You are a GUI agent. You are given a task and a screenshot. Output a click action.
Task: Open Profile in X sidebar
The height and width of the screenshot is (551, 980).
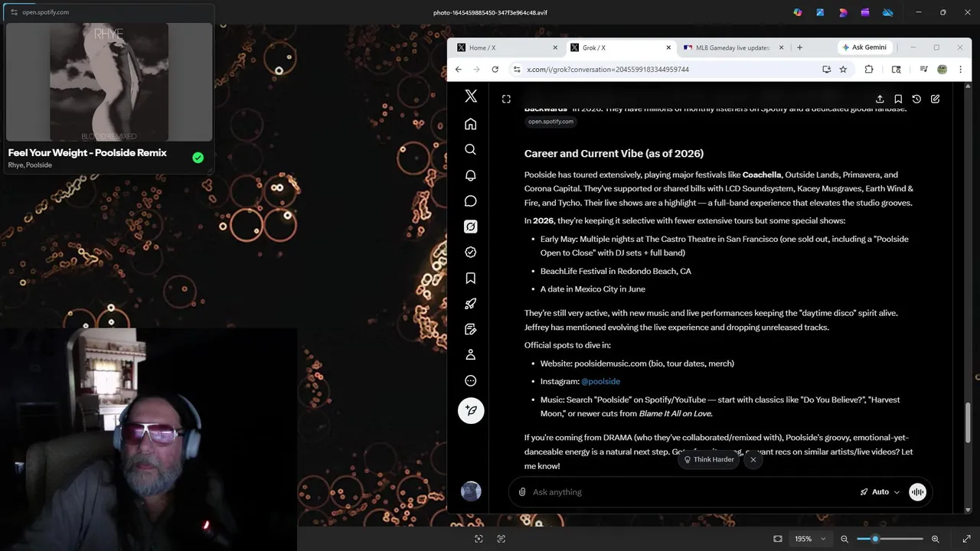tap(471, 354)
